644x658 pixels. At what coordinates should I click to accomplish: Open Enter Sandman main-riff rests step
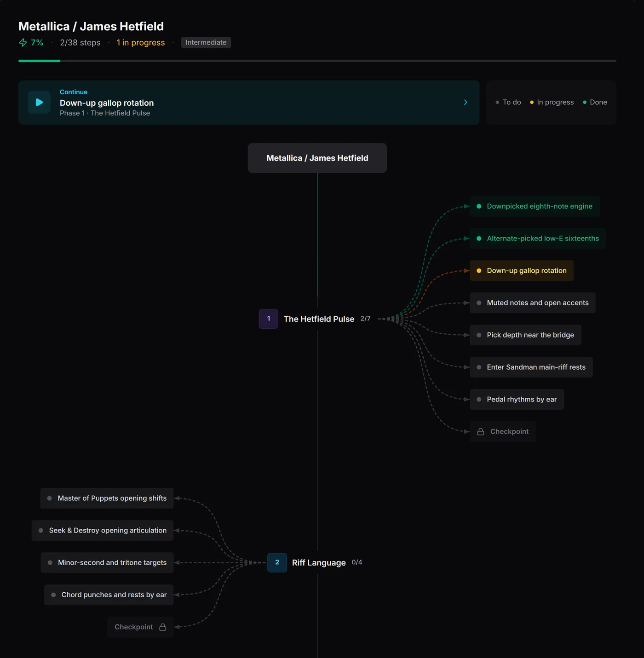(x=531, y=367)
